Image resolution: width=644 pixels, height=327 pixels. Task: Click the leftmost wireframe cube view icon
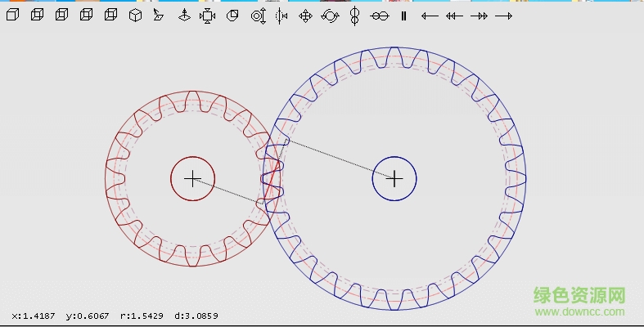(x=12, y=15)
